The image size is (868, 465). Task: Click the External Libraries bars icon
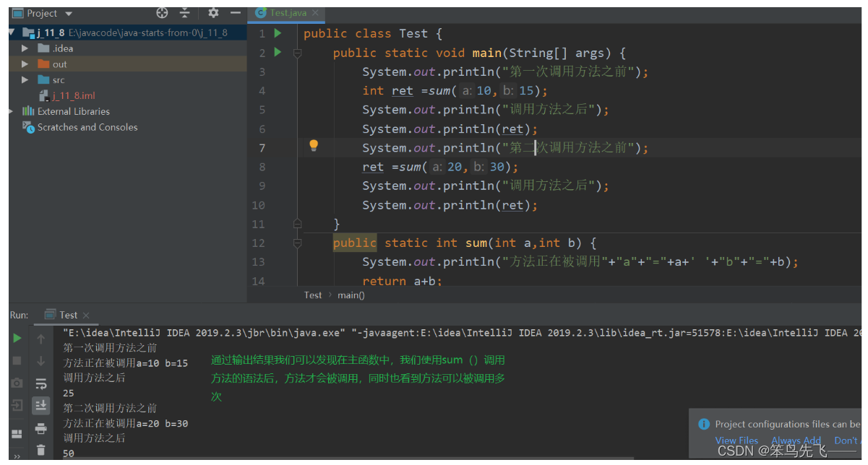28,111
